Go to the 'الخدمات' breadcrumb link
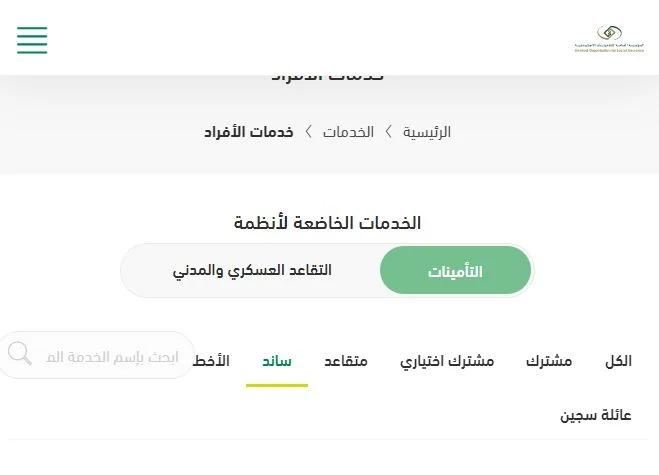The image size is (659, 475). 348,132
